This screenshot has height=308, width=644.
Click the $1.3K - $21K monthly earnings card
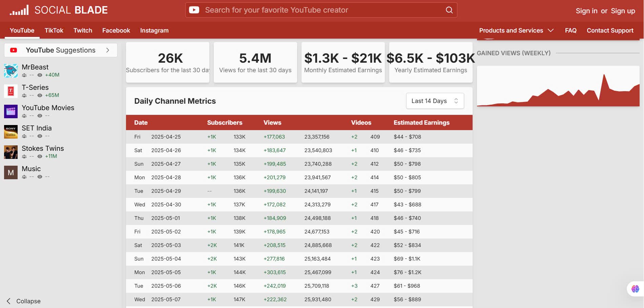tap(343, 62)
